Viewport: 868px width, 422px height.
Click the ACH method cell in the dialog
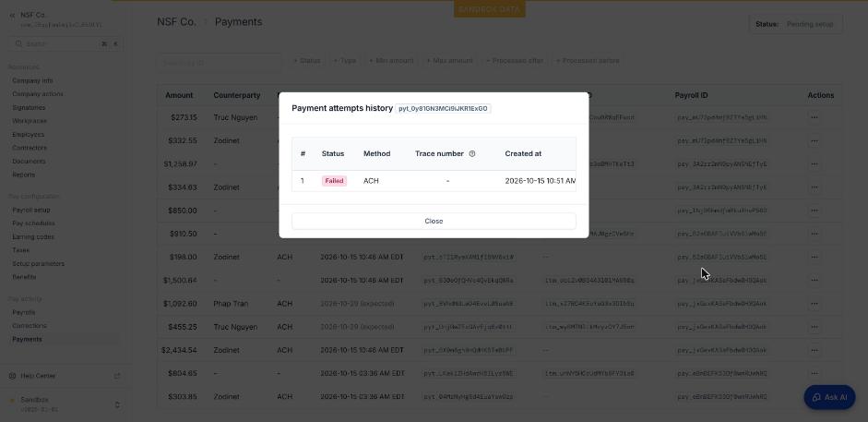(x=371, y=181)
